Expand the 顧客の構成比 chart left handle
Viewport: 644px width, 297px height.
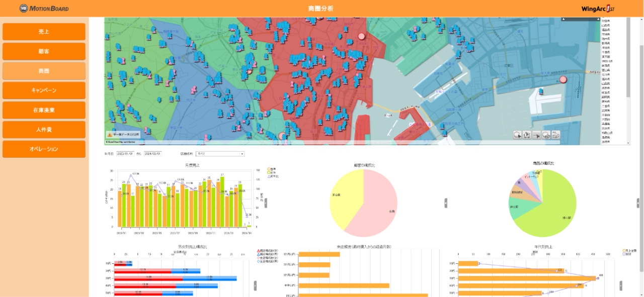tap(446, 203)
